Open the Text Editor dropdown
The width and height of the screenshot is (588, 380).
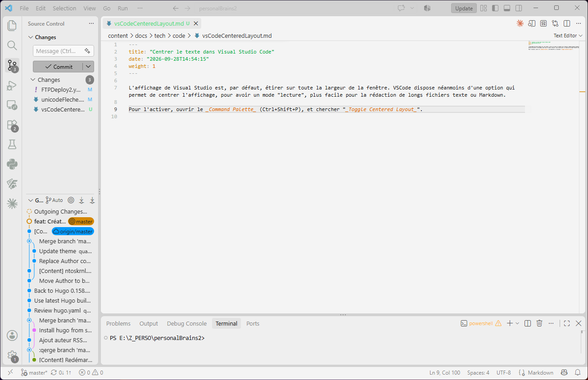[568, 36]
